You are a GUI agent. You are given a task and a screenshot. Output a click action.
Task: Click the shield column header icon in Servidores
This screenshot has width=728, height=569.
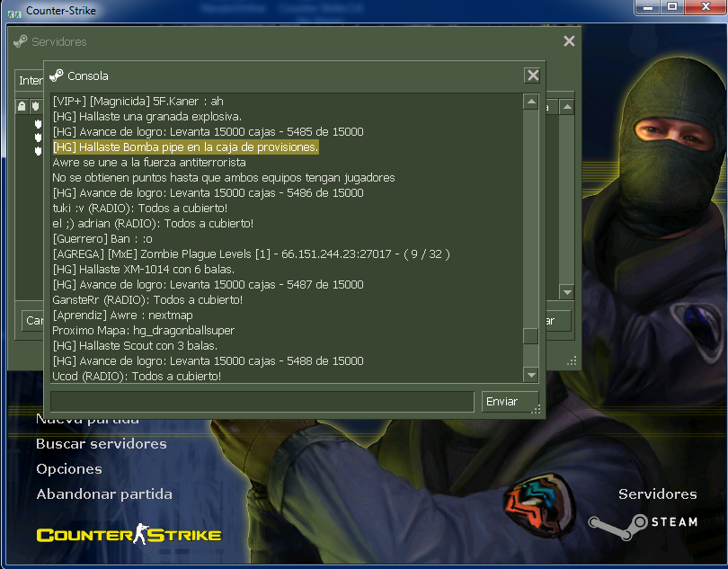tap(35, 106)
